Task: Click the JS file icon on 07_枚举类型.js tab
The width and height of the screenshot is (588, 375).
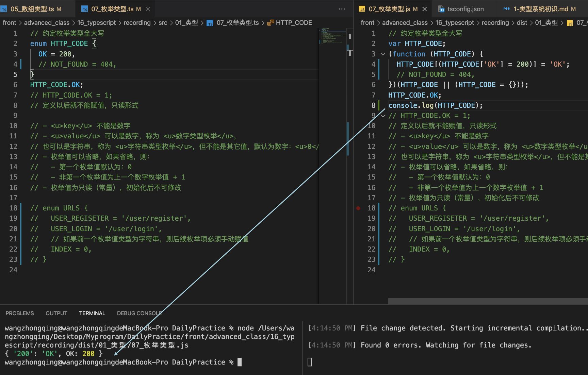Action: click(362, 9)
